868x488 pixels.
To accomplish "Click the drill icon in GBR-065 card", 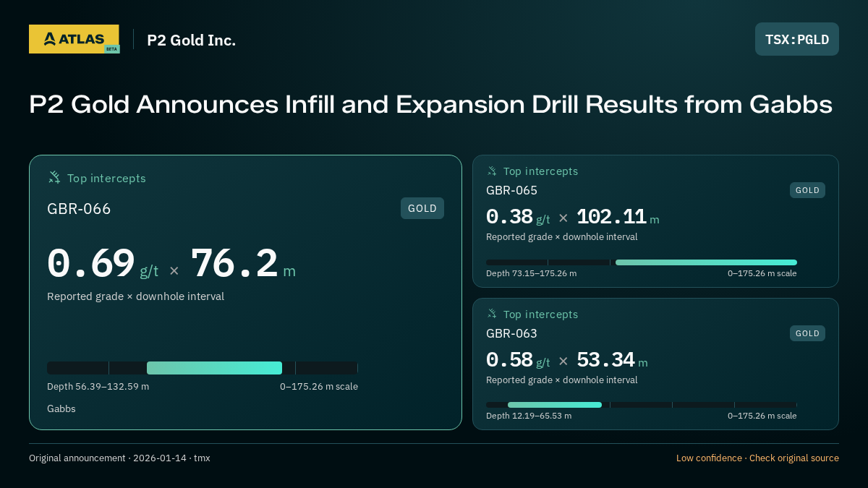I will (x=492, y=171).
